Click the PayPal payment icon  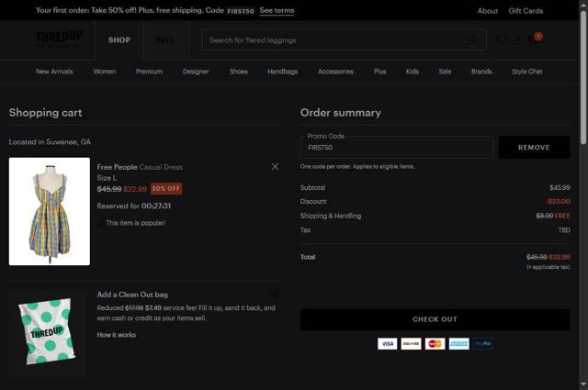483,343
